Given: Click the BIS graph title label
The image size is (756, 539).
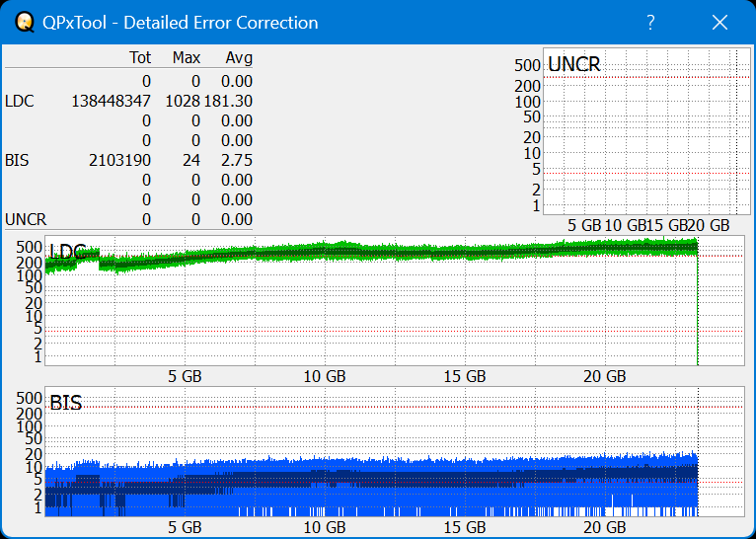Looking at the screenshot, I should pyautogui.click(x=65, y=403).
